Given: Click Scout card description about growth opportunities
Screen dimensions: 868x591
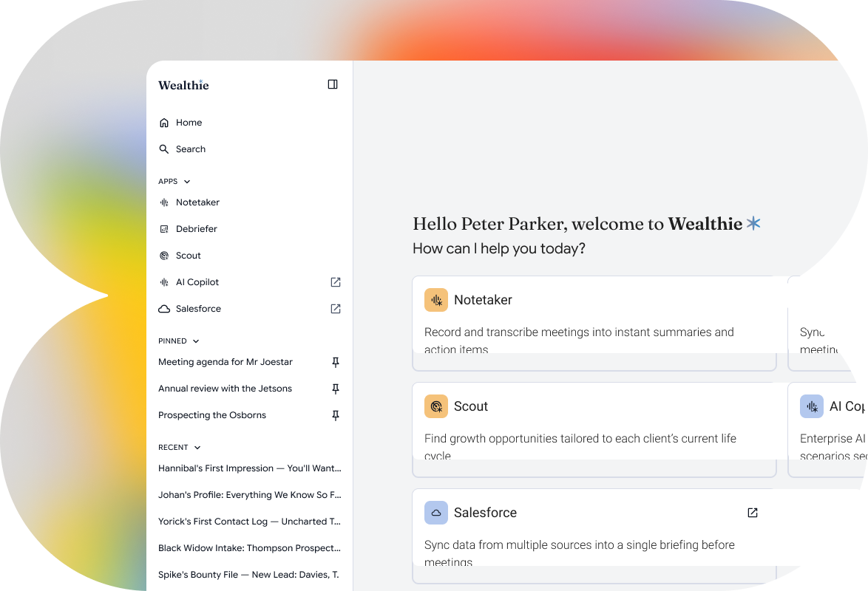Looking at the screenshot, I should tap(580, 445).
